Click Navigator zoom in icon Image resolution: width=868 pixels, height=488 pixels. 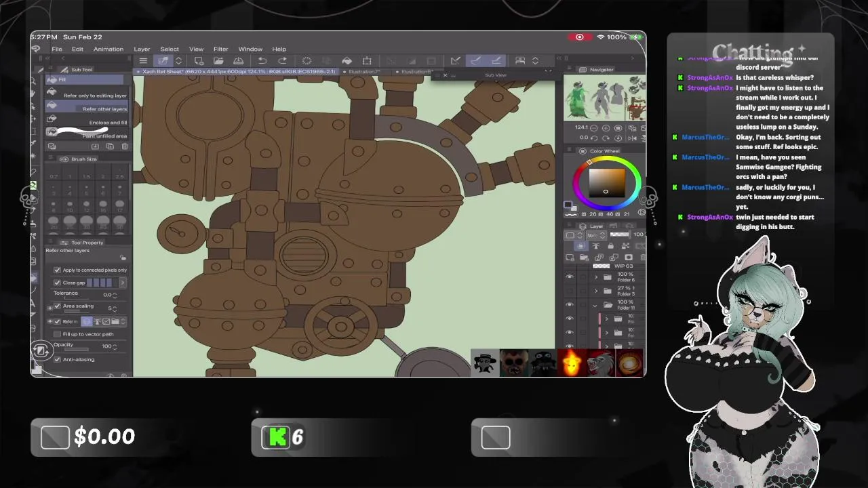[x=606, y=127]
